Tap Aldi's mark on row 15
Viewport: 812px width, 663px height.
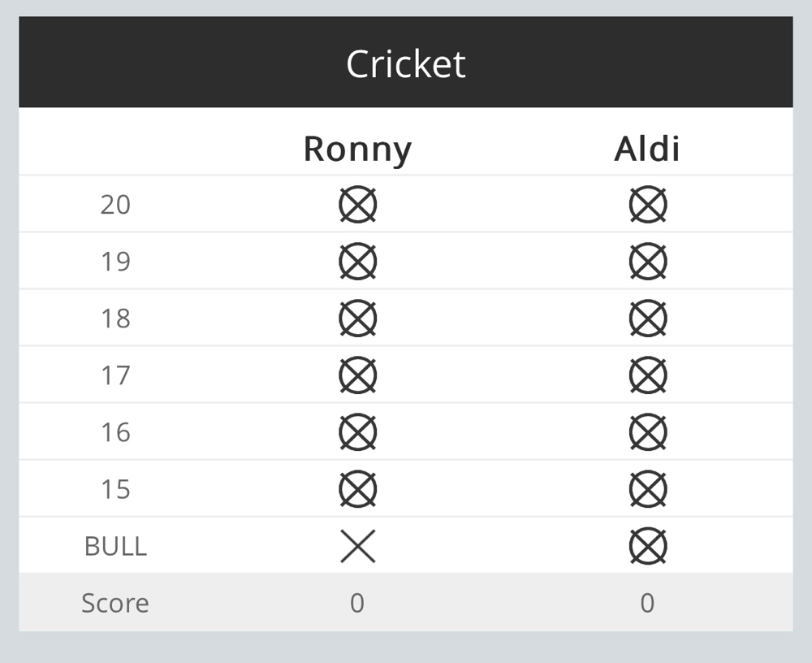(x=648, y=489)
